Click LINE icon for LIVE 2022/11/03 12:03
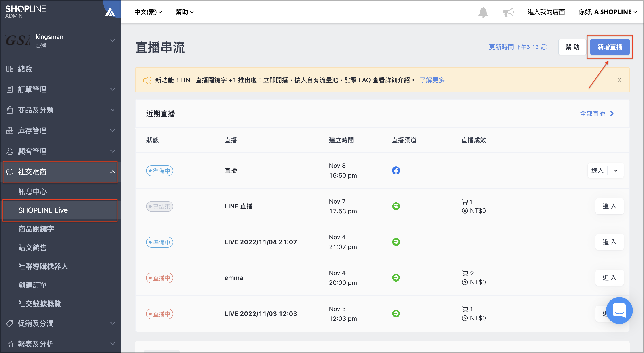The height and width of the screenshot is (353, 644). click(396, 313)
